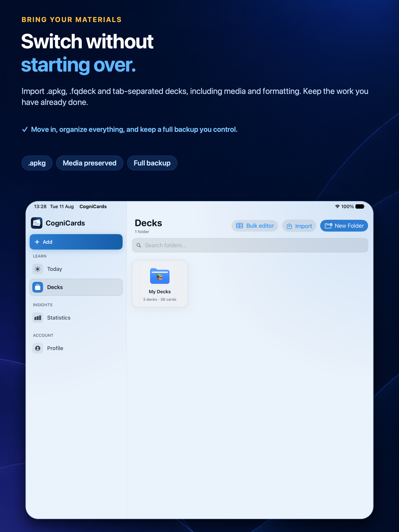Tap the 100% battery percentage
The height and width of the screenshot is (532, 399).
[x=348, y=207]
